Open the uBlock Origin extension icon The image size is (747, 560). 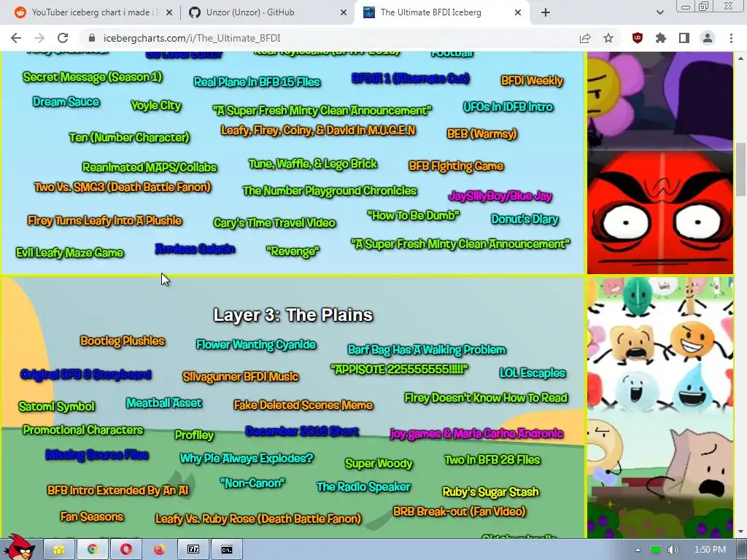tap(638, 38)
